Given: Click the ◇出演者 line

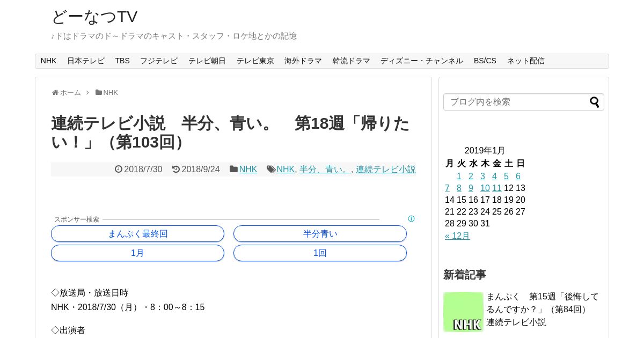Looking at the screenshot, I should click(68, 330).
